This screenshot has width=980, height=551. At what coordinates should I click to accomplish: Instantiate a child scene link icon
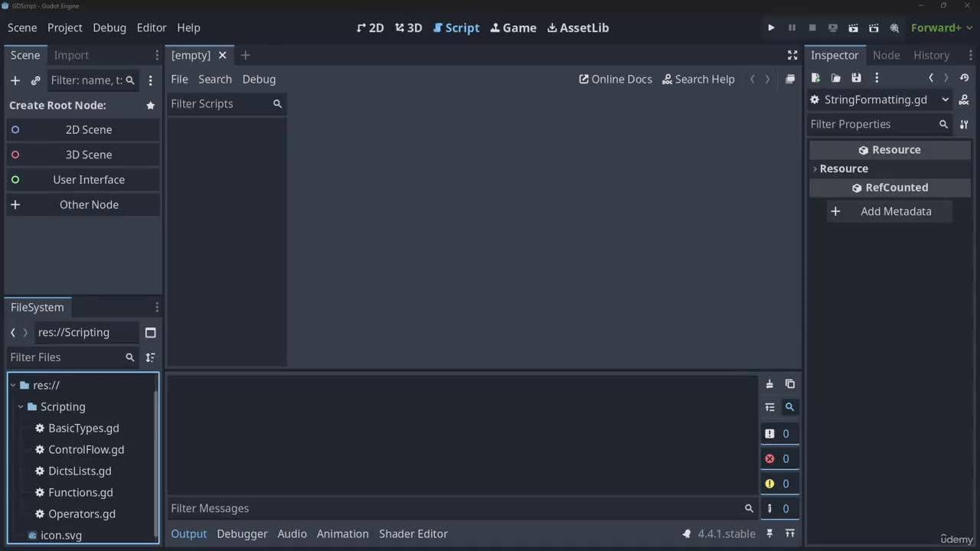click(x=35, y=80)
